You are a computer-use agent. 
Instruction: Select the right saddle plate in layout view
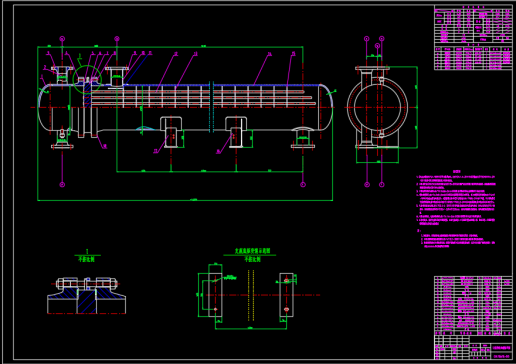[x=286, y=295]
